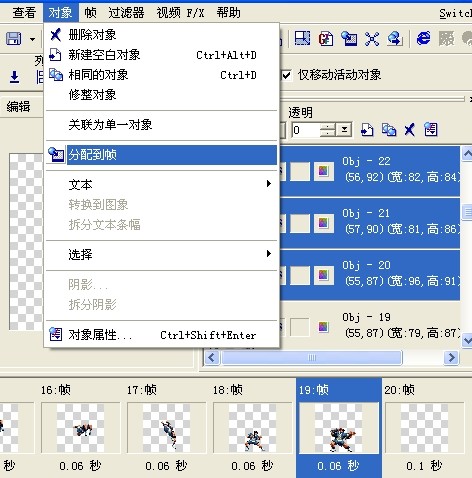Click the crossed arrows resize toolbar icon
Image resolution: width=472 pixels, height=478 pixels.
[372, 39]
